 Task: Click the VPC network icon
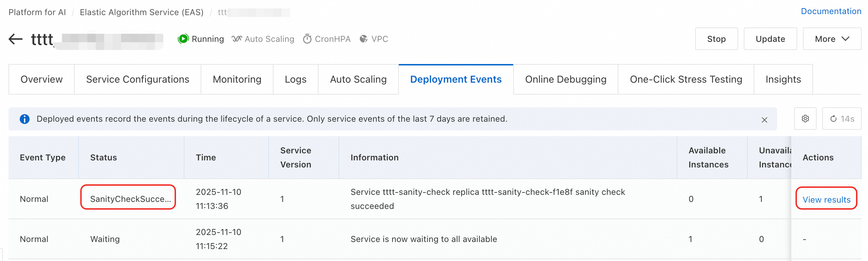coord(364,39)
